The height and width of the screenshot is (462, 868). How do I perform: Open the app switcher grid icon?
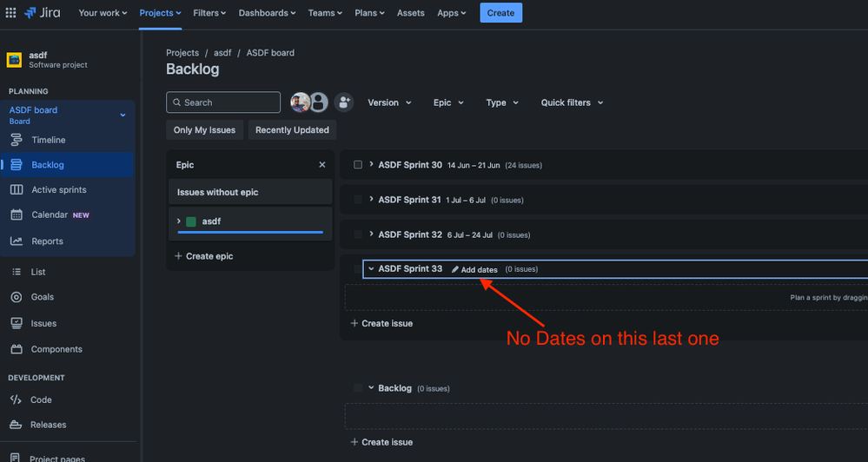10,13
